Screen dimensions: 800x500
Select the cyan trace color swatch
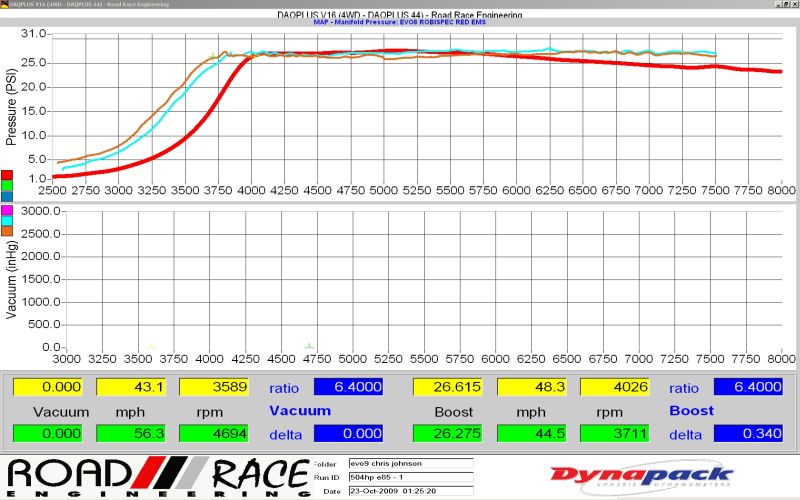[x=7, y=220]
